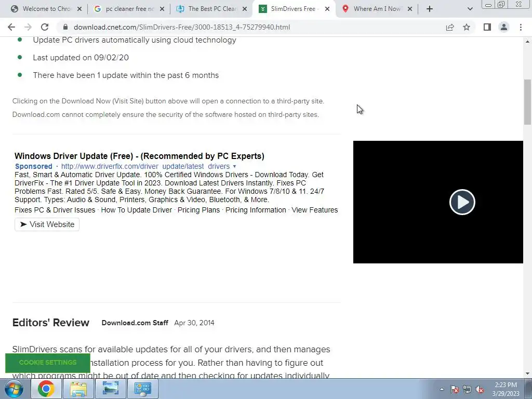Screen dimensions: 532x399
Task: Open the driverfix.com sponsored URL
Action: [x=145, y=166]
